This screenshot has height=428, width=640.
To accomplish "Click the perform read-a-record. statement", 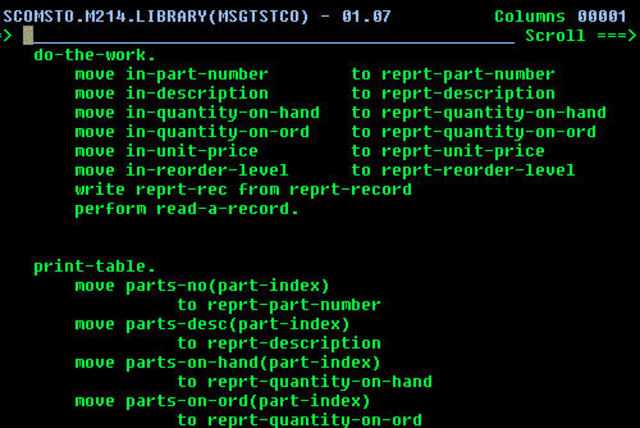I will (187, 209).
